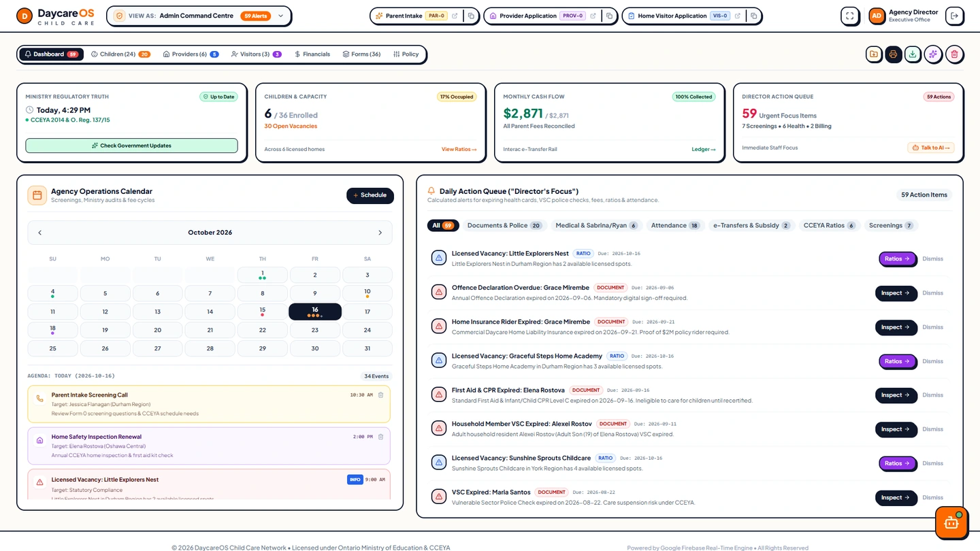The width and height of the screenshot is (980, 551).
Task: Open the Financials tab
Action: [x=312, y=54]
